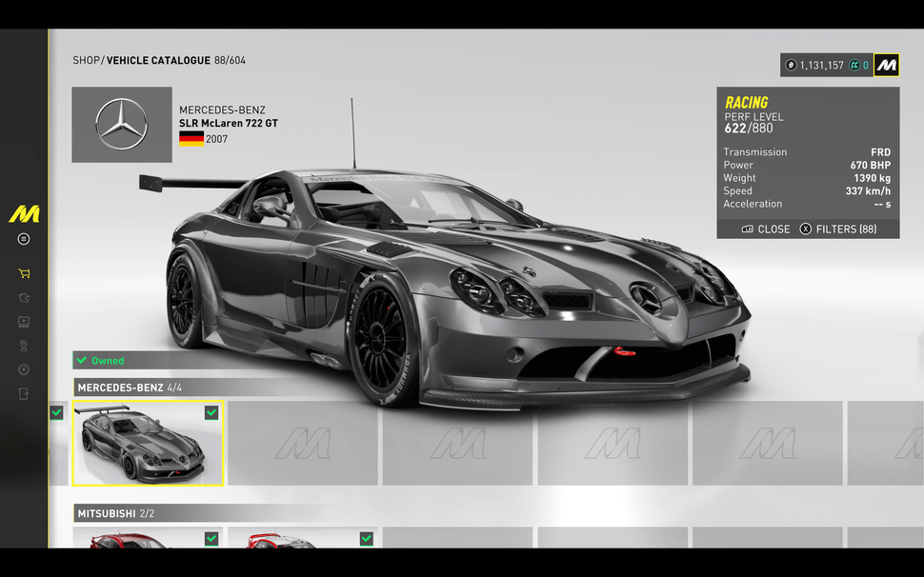The image size is (924, 577).
Task: Click the Motornation M logo in sidebar
Action: pos(24,214)
